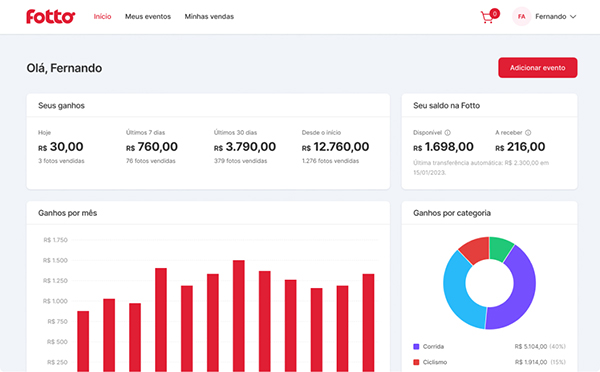Image resolution: width=600 pixels, height=372 pixels.
Task: Click the R$ 1.750 axis label
Action: click(x=55, y=240)
